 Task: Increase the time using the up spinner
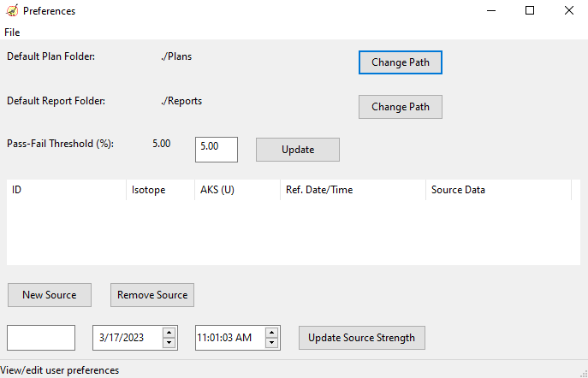coord(272,333)
